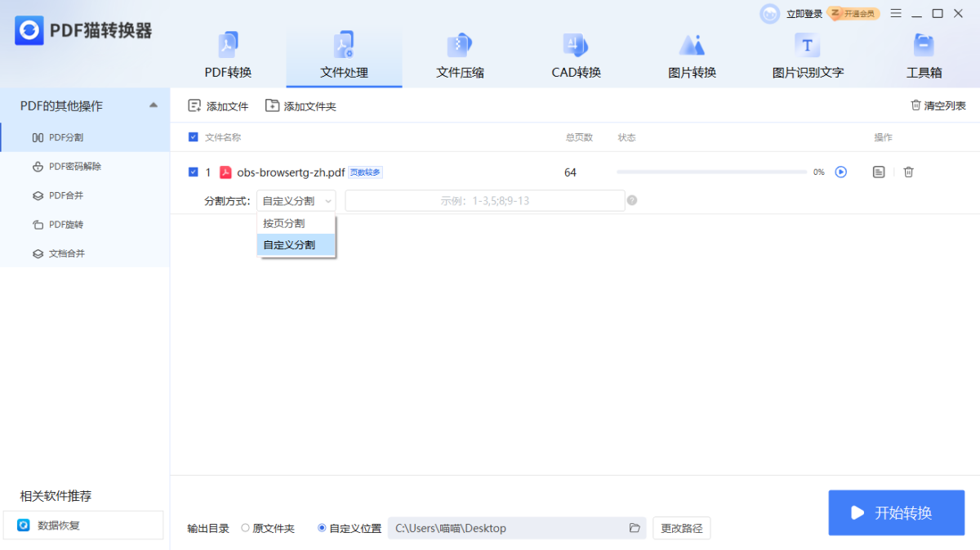Open the CAD转换 module
This screenshot has height=550, width=980.
(576, 57)
